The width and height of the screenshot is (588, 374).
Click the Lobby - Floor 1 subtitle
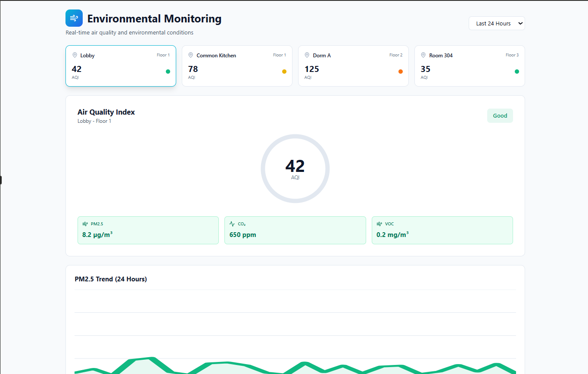click(94, 121)
